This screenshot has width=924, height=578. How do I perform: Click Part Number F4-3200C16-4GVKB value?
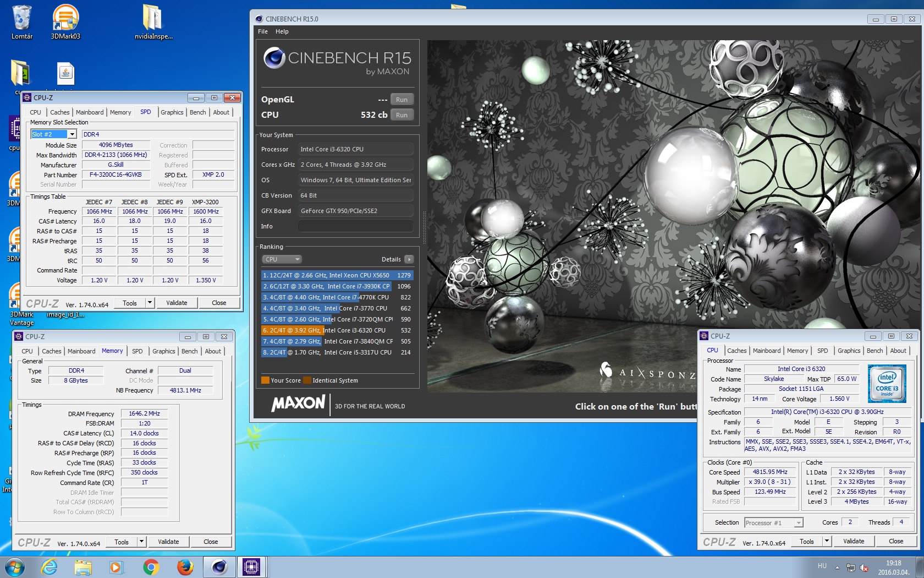[116, 175]
